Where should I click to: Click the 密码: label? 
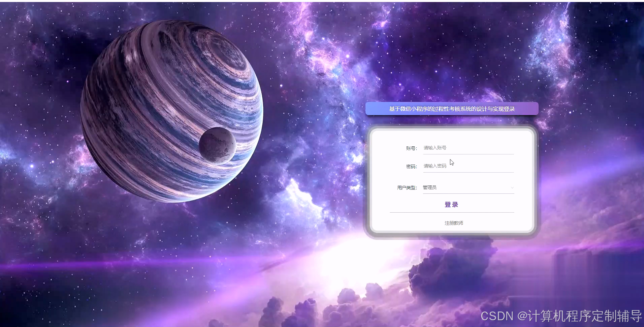click(412, 167)
